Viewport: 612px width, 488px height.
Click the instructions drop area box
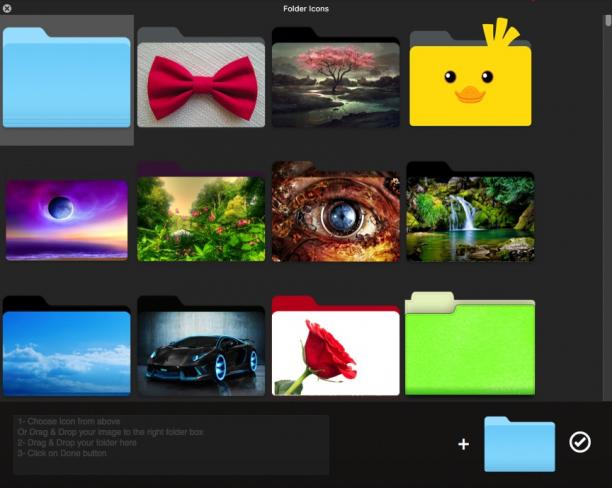click(171, 445)
